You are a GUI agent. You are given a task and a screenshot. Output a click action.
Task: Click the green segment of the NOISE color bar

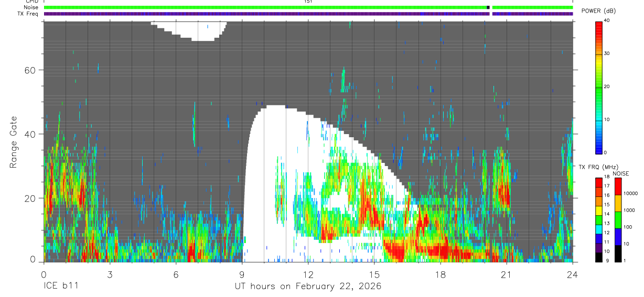tap(618, 219)
